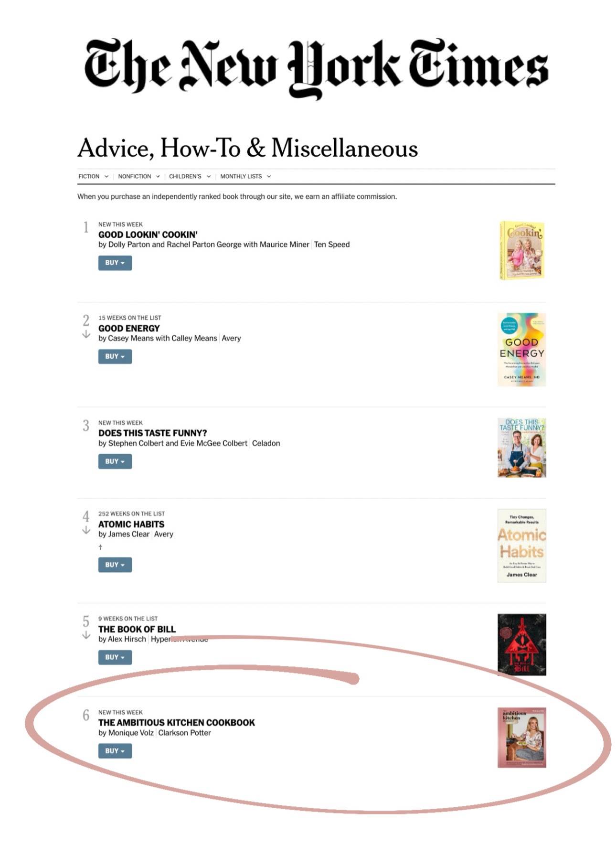The width and height of the screenshot is (616, 856).
Task: Click Buy button for Atomic Habits
Action: click(x=115, y=565)
